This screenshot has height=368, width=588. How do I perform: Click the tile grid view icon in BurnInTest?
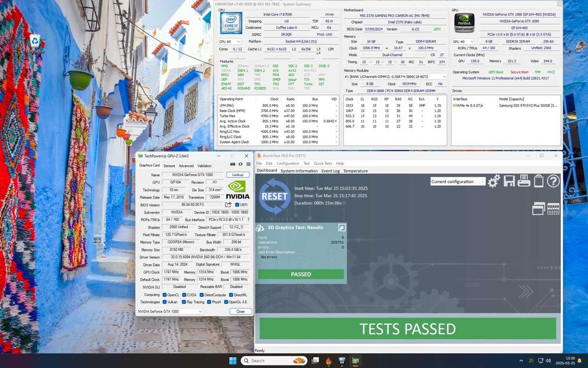click(x=553, y=209)
